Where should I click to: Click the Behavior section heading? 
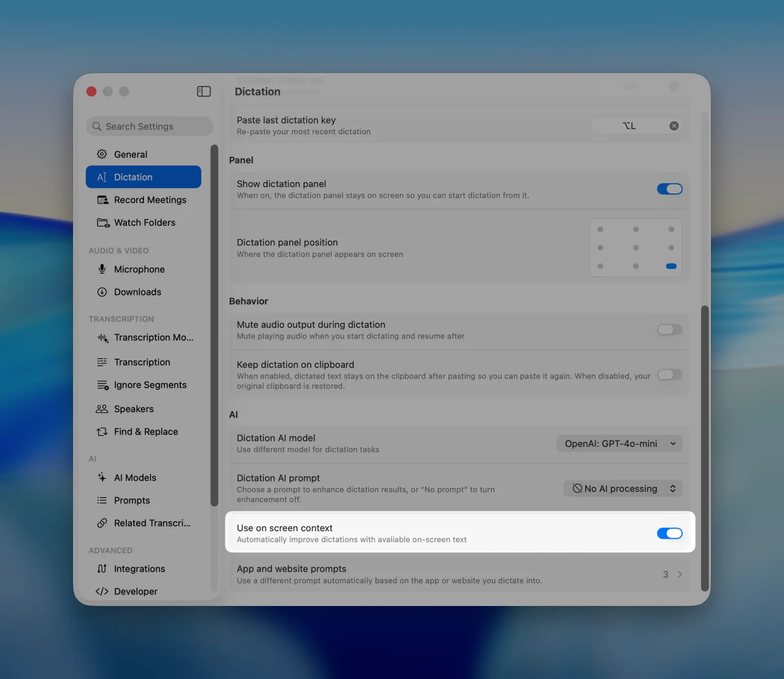(x=248, y=301)
